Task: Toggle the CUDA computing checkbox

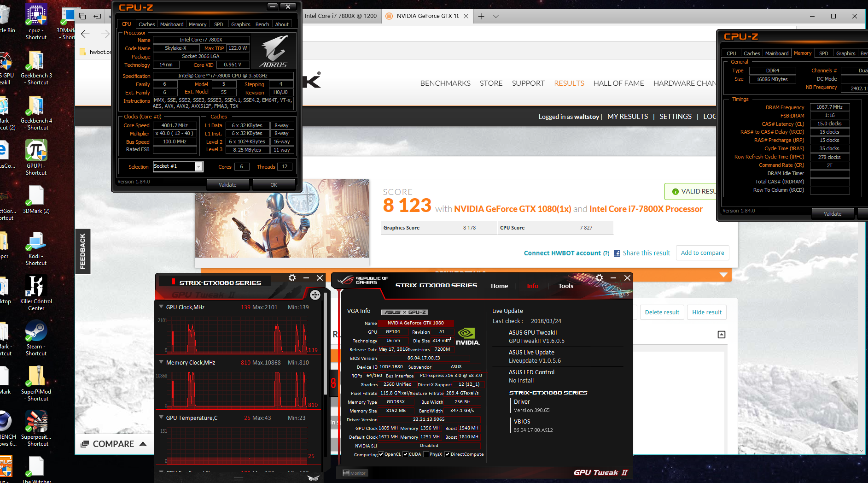Action: tap(405, 454)
